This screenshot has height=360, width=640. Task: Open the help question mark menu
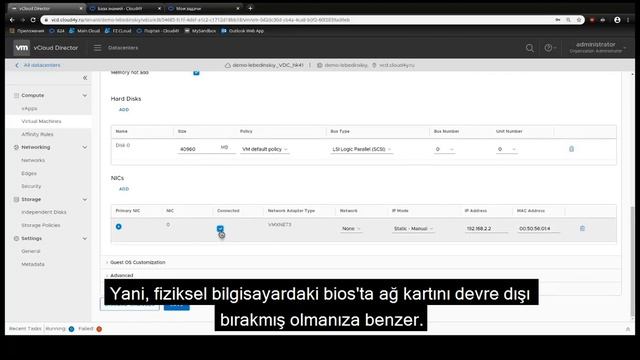coord(550,48)
